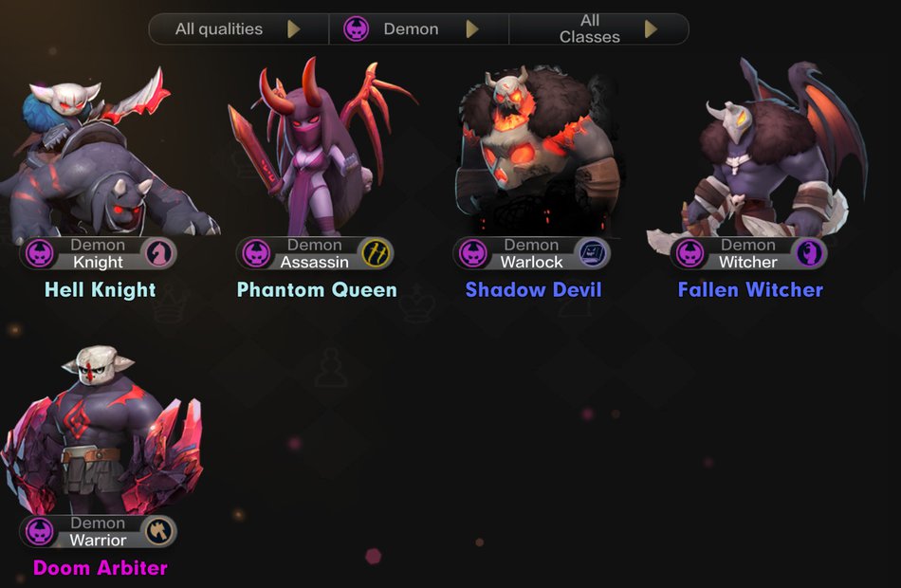
Task: Click the Warlock spellbook class icon
Action: (x=593, y=253)
